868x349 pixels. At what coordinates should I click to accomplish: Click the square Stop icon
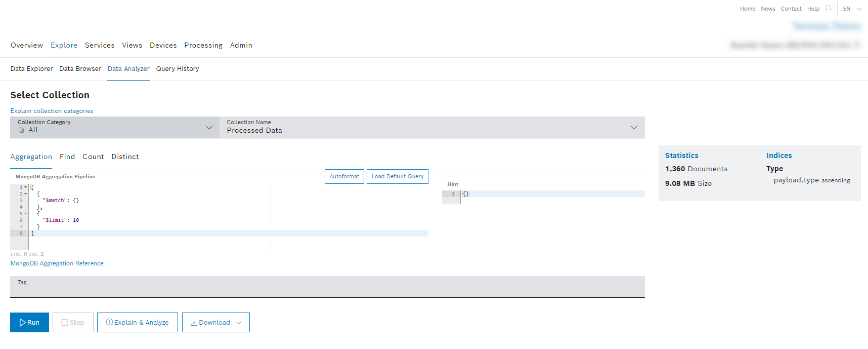click(65, 323)
